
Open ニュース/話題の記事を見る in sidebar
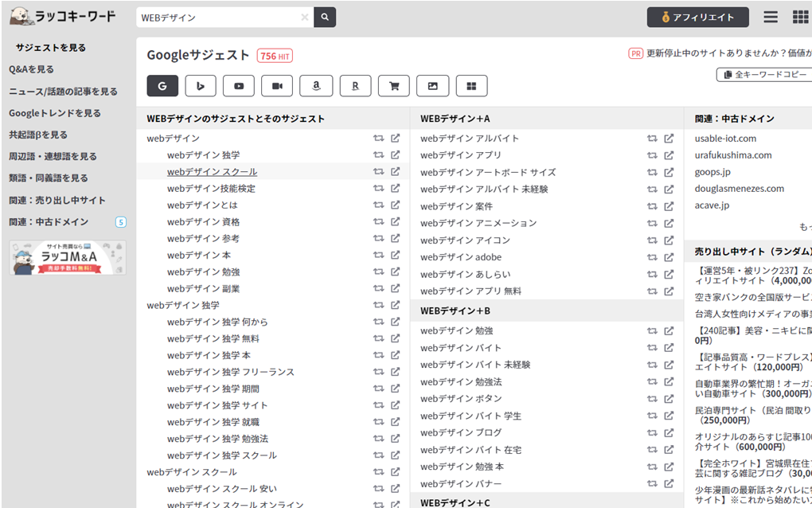[x=63, y=92]
